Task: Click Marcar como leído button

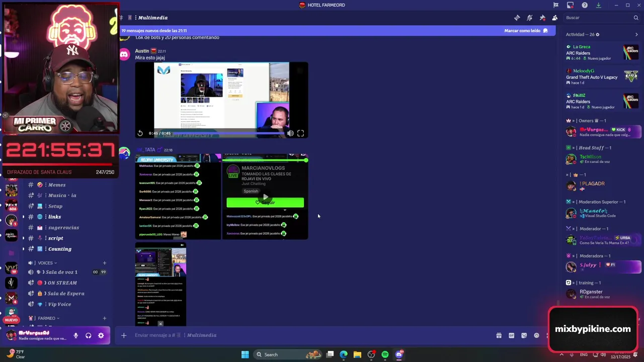Action: pos(526,31)
